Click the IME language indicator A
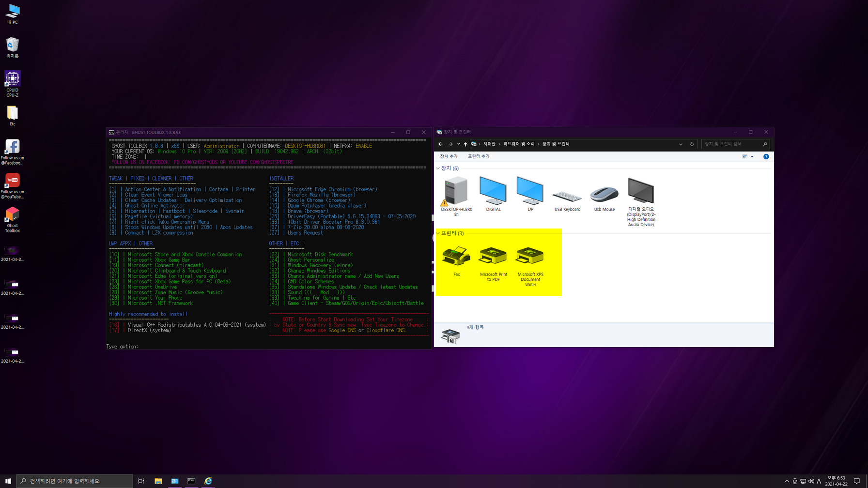868x488 pixels. [819, 481]
